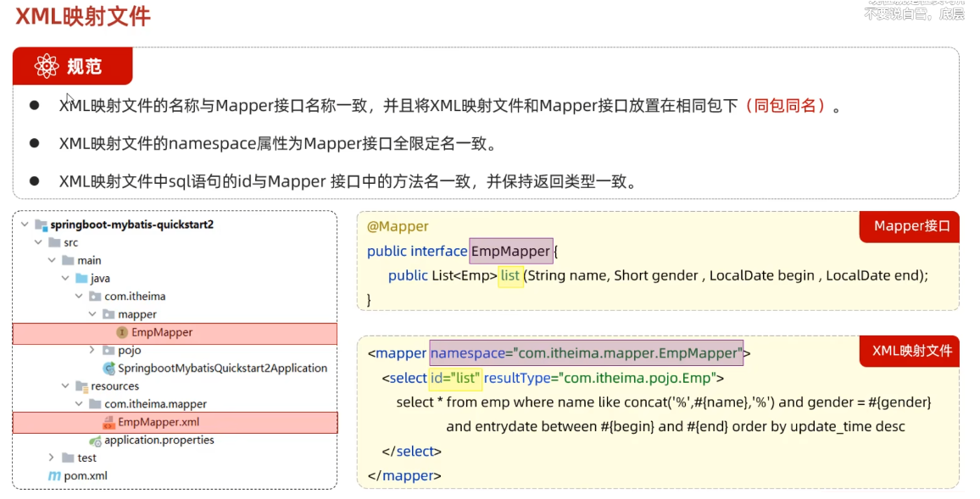The width and height of the screenshot is (980, 499).
Task: Click the test folder icon
Action: [x=68, y=457]
